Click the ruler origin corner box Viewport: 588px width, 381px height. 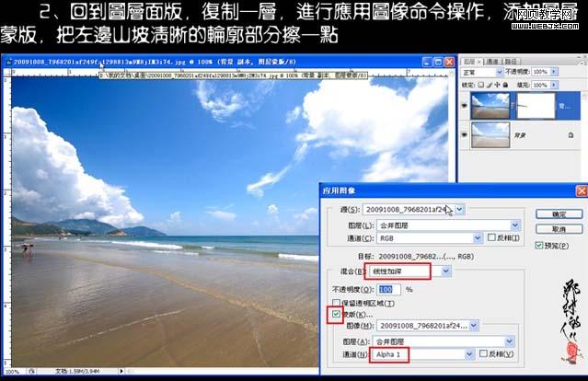tap(6, 74)
